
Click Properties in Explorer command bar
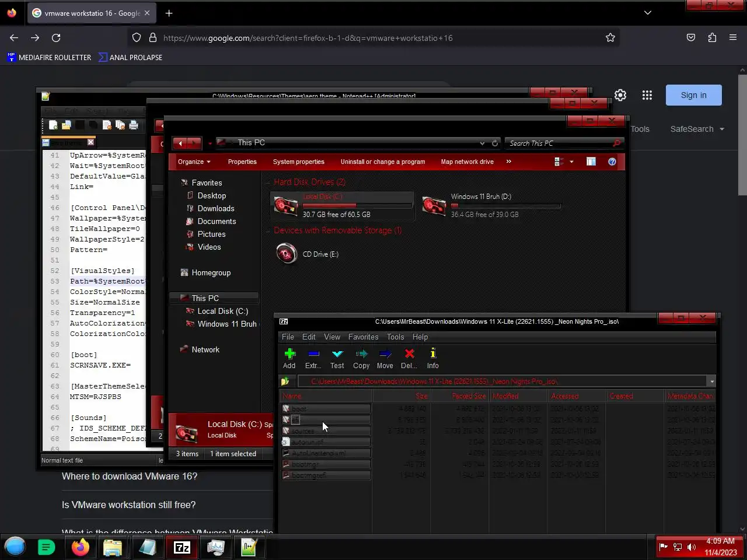click(x=242, y=162)
